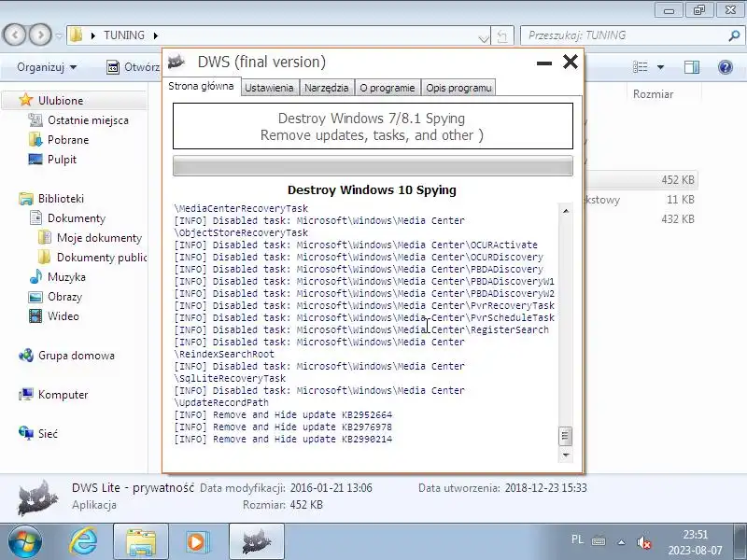Click the log scrollbar thumb
This screenshot has height=560, width=747.
point(565,436)
